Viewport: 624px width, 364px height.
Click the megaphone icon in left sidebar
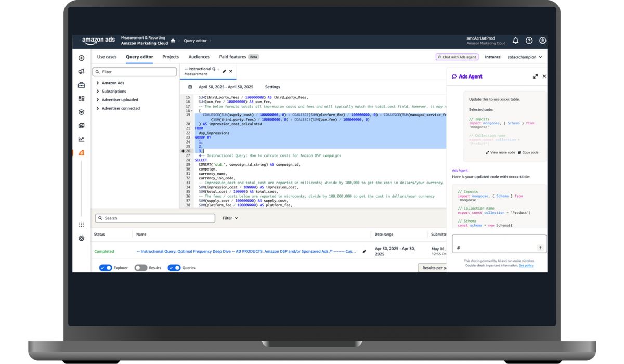(x=81, y=72)
